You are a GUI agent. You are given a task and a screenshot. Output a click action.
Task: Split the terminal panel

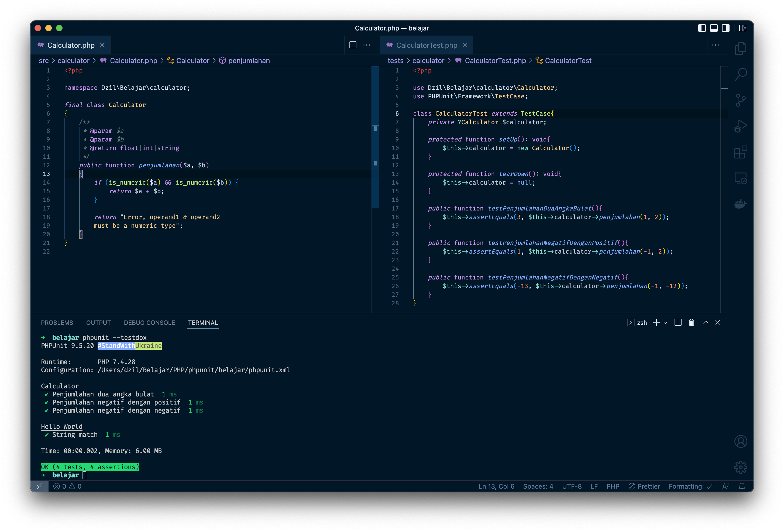point(678,323)
